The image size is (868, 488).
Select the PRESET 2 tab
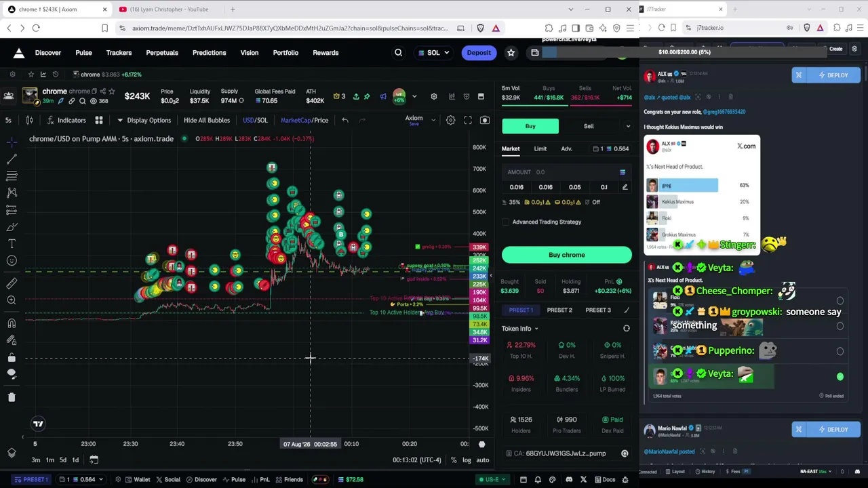(559, 310)
